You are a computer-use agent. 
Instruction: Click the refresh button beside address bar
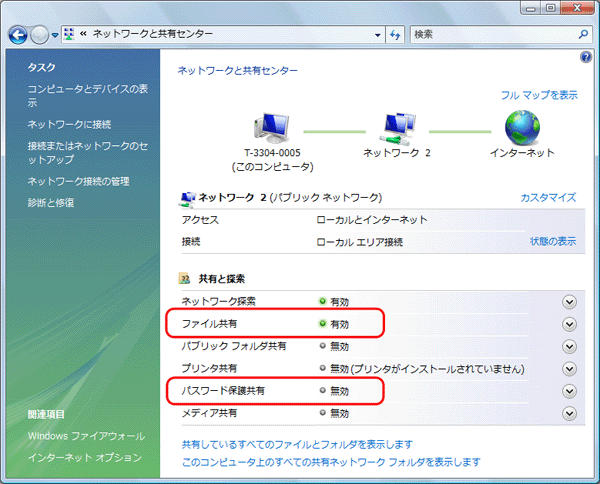395,34
